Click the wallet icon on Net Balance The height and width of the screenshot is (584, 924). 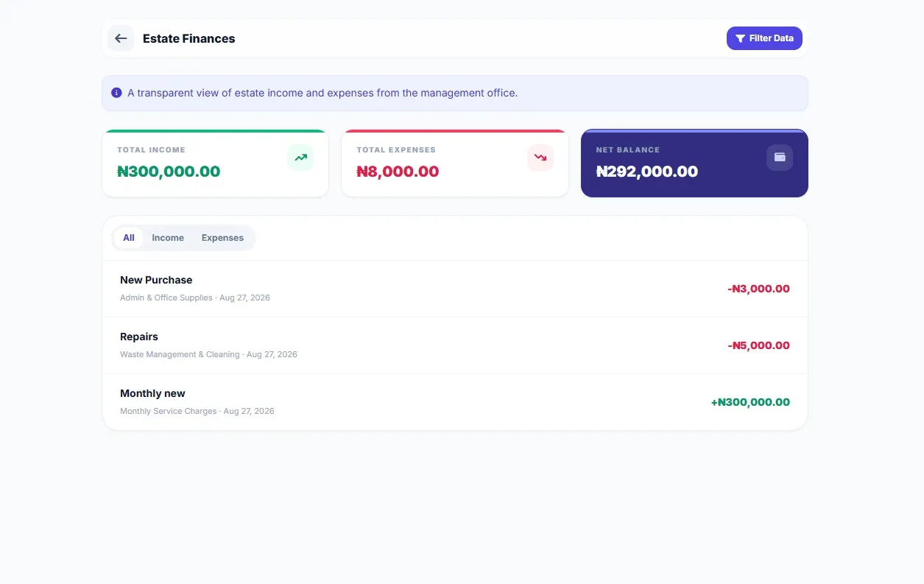tap(780, 158)
